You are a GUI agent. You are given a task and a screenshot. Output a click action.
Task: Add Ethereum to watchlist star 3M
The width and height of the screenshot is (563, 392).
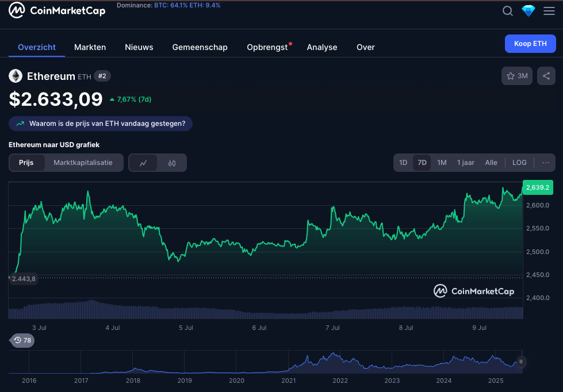(x=516, y=76)
